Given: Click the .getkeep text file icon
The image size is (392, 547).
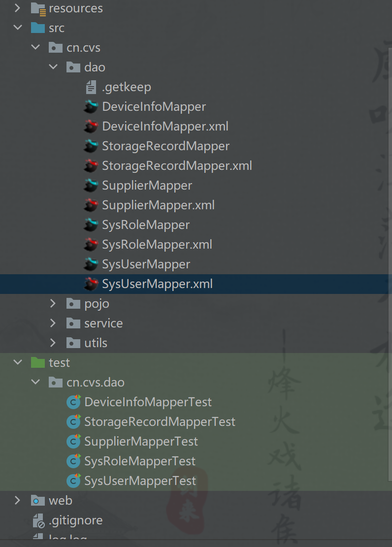Looking at the screenshot, I should tap(91, 87).
